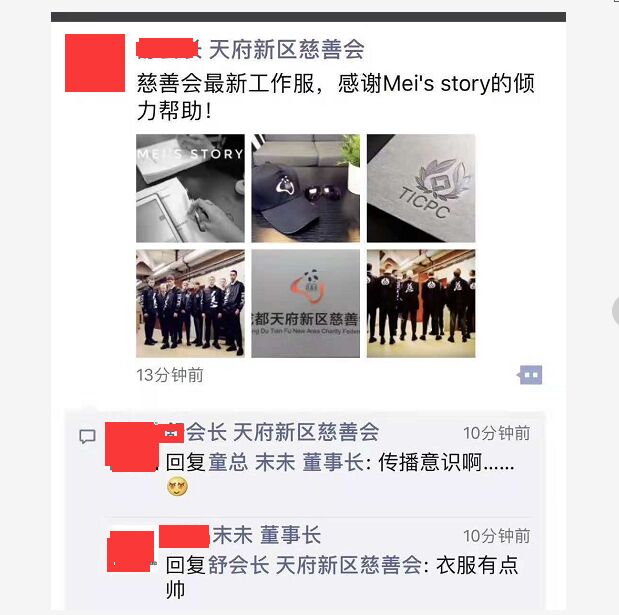This screenshot has width=619, height=615.
Task: Open photo of jackets' back view
Action: (421, 304)
